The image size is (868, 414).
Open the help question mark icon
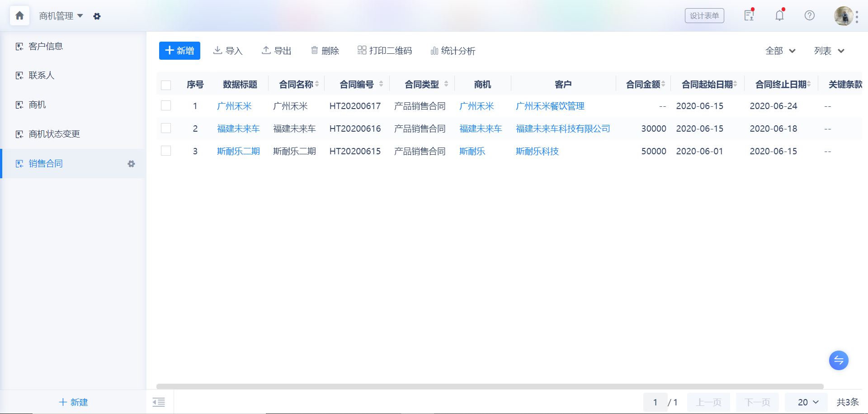coord(809,15)
